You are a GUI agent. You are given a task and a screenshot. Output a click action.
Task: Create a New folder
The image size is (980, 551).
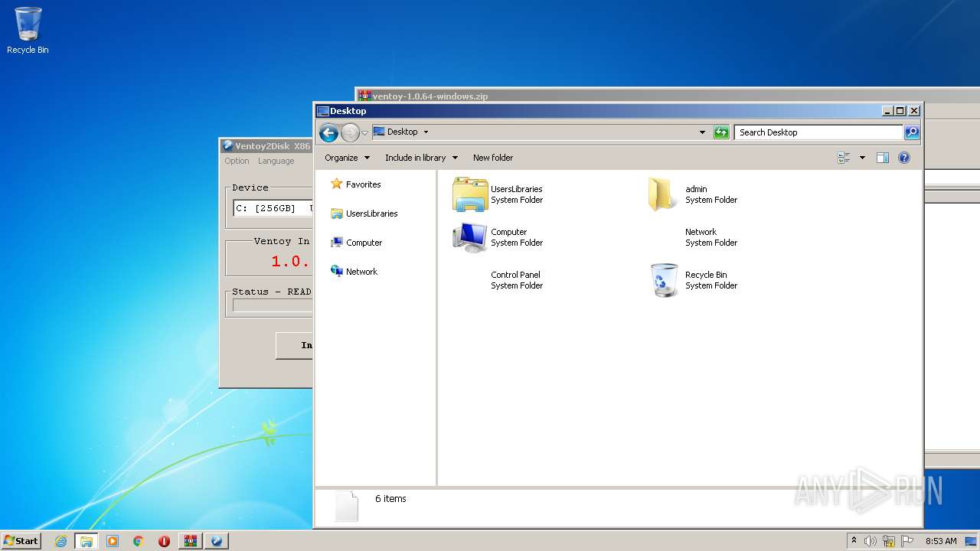pos(493,158)
